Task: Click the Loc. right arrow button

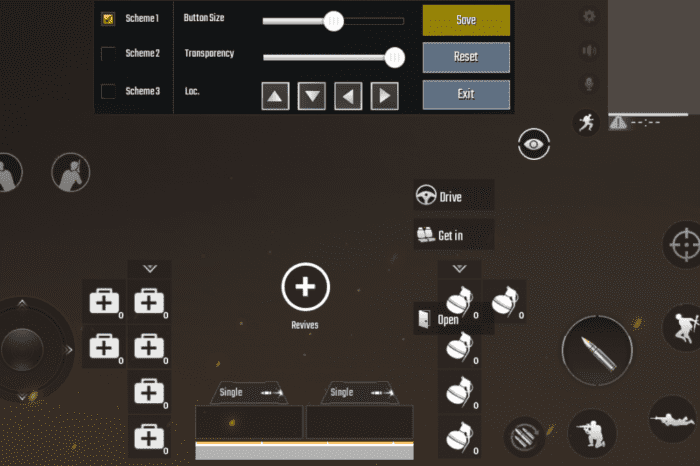Action: 385,96
